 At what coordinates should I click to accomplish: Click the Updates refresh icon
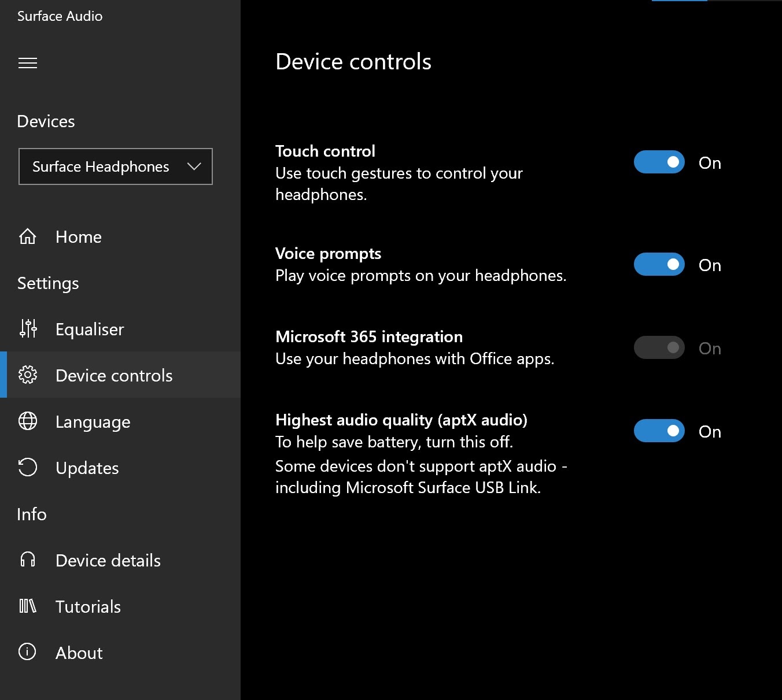(x=27, y=468)
